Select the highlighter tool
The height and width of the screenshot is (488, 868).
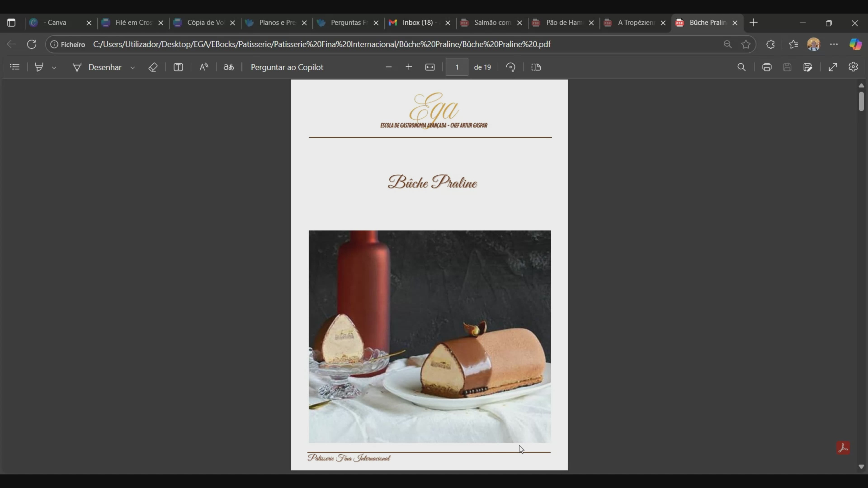39,67
